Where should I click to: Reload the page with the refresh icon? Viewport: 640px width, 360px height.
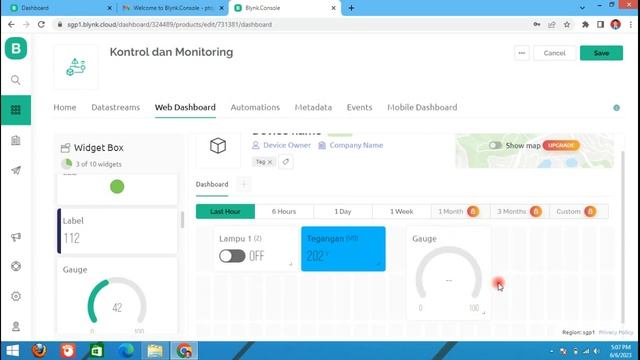(41, 24)
